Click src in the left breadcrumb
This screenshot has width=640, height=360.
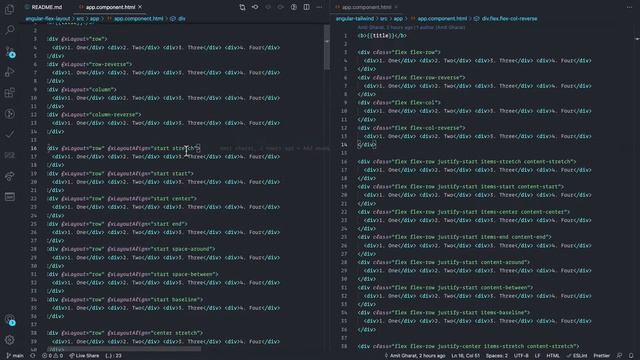[80, 18]
